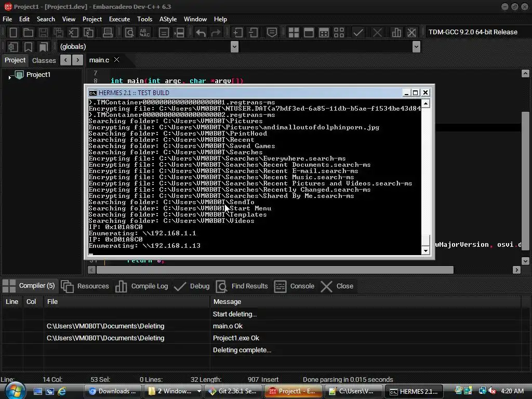Image resolution: width=532 pixels, height=399 pixels.
Task: Click the Git 2.36.1 Setup taskbar button
Action: click(233, 391)
